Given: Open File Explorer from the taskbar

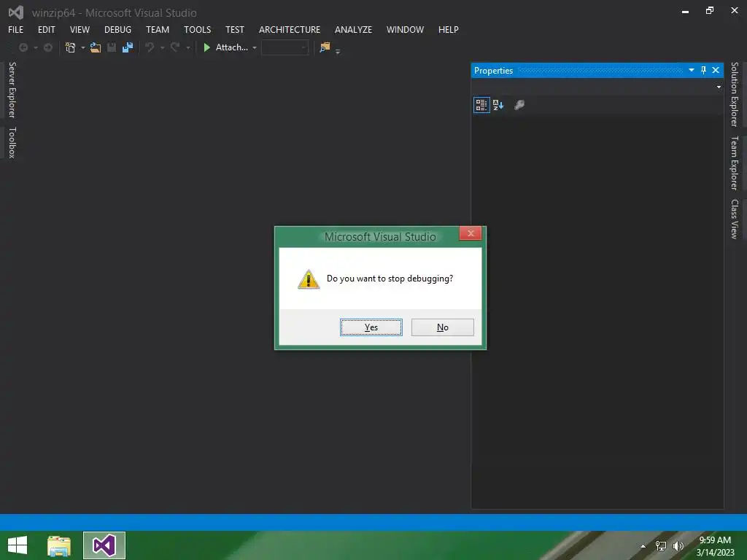Looking at the screenshot, I should click(59, 545).
